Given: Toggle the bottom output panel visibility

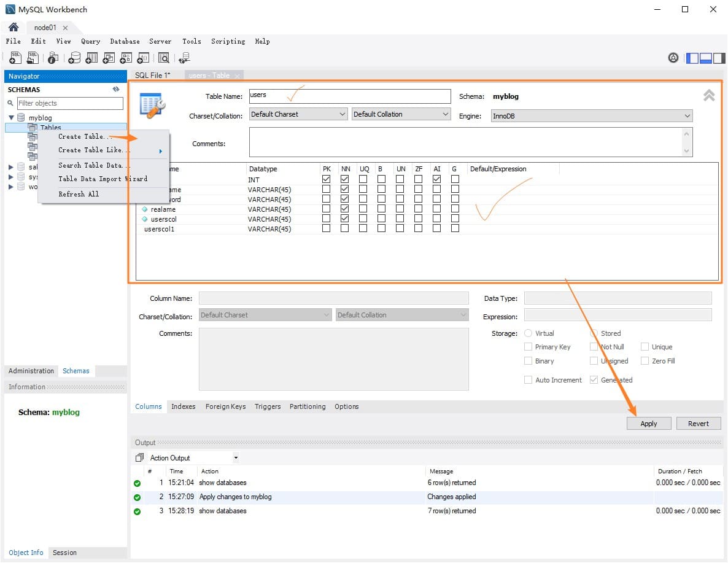Looking at the screenshot, I should click(705, 58).
